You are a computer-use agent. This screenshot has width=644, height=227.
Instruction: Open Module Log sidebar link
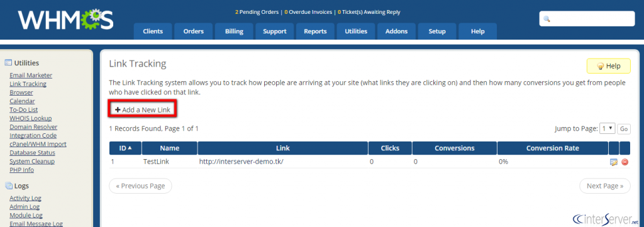(x=26, y=215)
